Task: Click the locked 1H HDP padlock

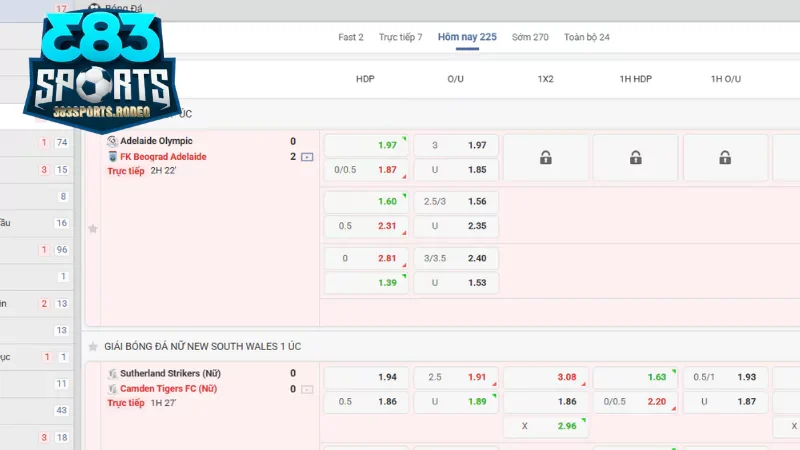Action: tap(635, 157)
